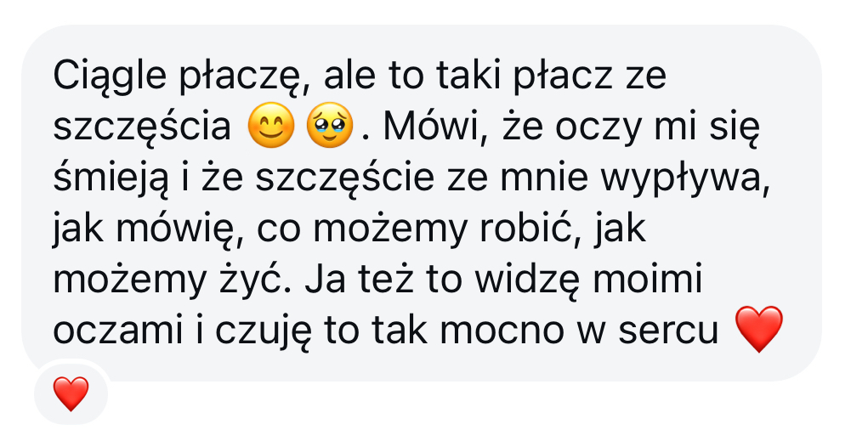Click the word "moimi" in the message
Image resolution: width=868 pixels, height=441 pixels.
647,279
